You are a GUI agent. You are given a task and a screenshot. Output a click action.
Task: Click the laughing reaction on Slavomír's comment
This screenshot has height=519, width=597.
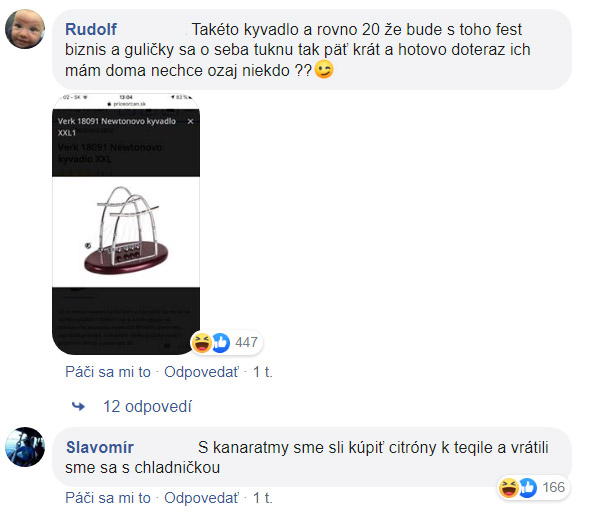click(x=509, y=488)
